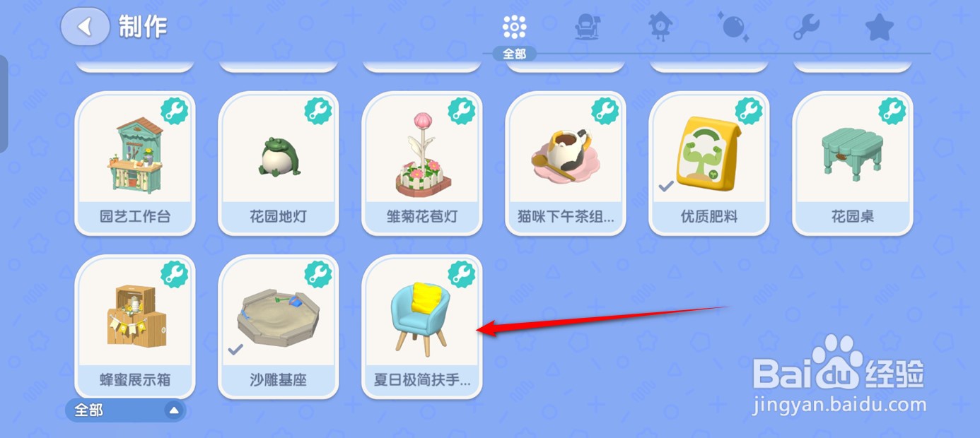Viewport: 980px width, 438px height.
Task: Select the 优质肥料 fertilizer bag item
Action: click(x=709, y=163)
